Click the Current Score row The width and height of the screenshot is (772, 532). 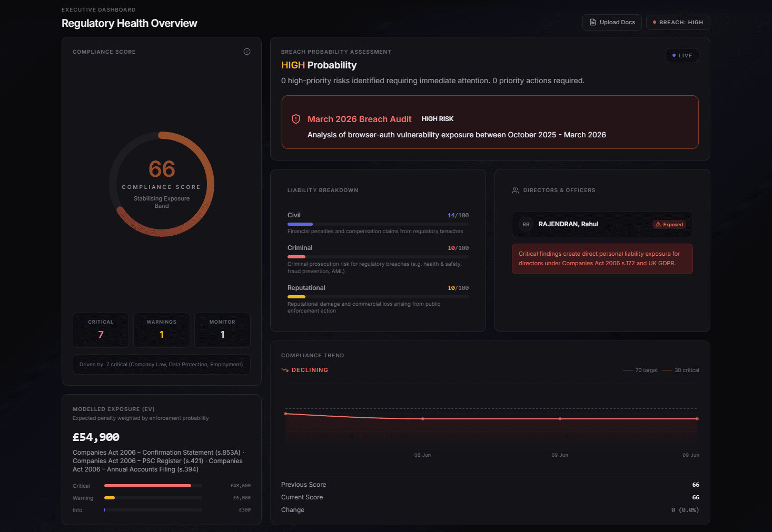pyautogui.click(x=490, y=497)
